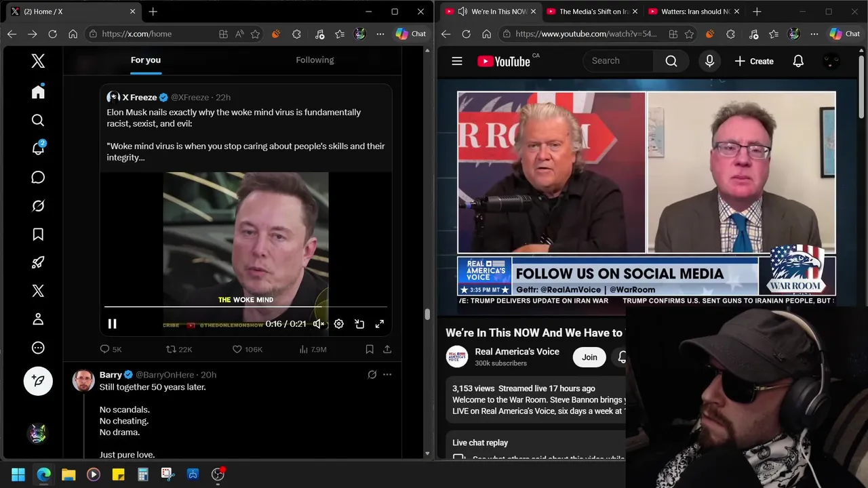868x488 pixels.
Task: Open left browser's three-dot settings menu
Action: point(380,34)
